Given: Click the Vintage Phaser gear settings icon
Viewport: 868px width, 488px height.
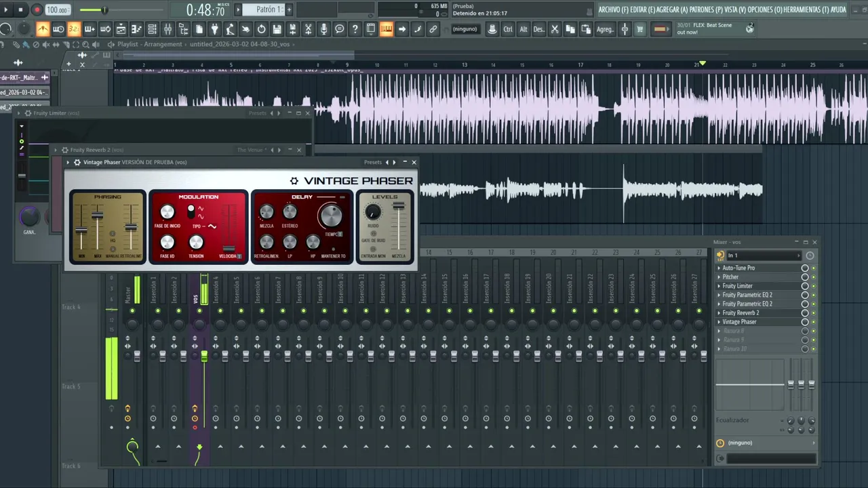Looking at the screenshot, I should coord(77,163).
